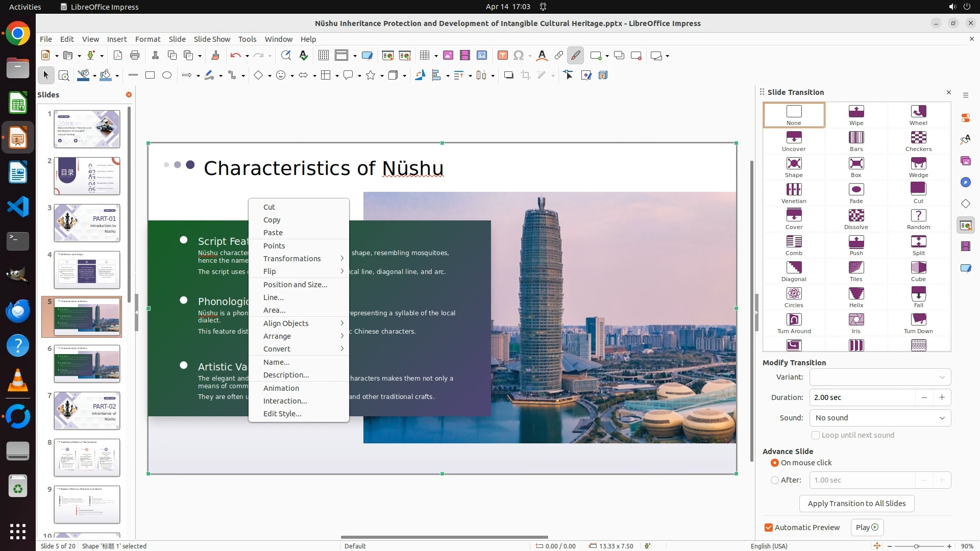Select the Wipe slide transition

coord(856,115)
